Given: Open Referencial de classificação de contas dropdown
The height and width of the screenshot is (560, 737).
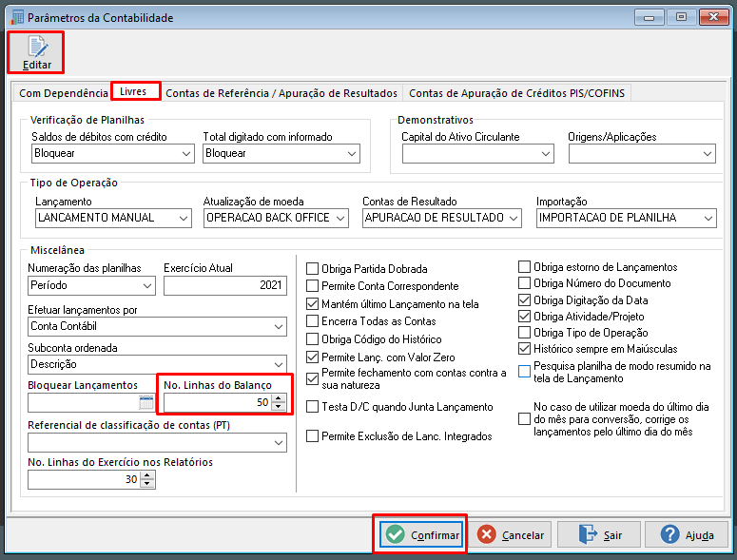Looking at the screenshot, I should pos(157,442).
